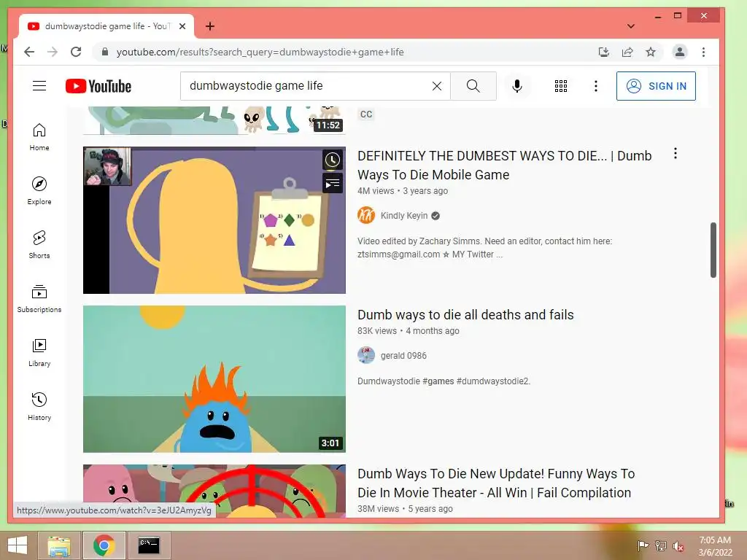Open Library in the sidebar
Screen dimensions: 747x560
[39, 352]
